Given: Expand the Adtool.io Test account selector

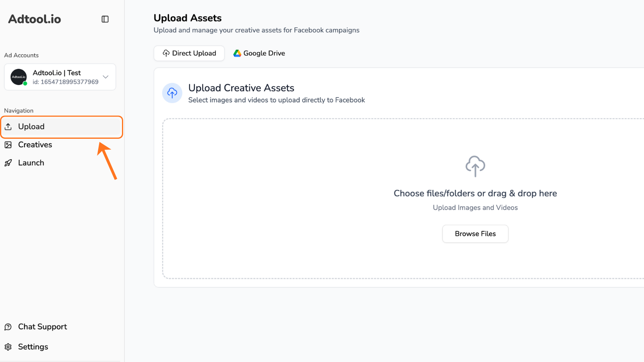Looking at the screenshot, I should (60, 77).
